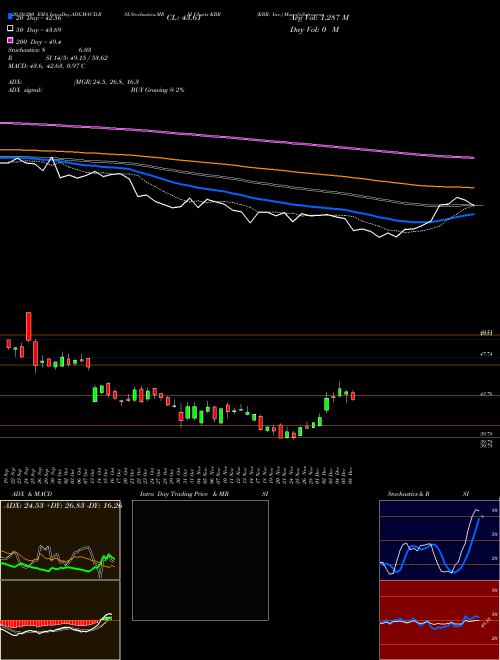This screenshot has width=500, height=660.
Task: Click the white 50 Day legend swatch
Action: coord(11,29)
